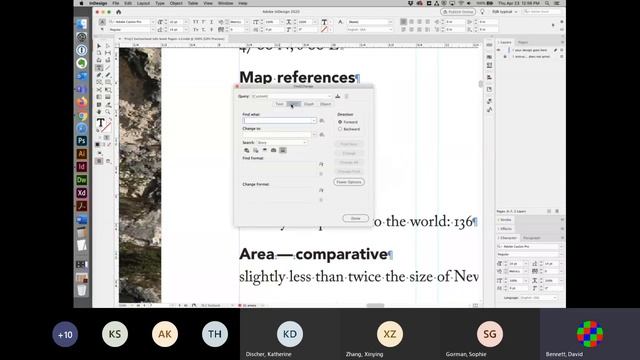Screen dimensions: 640x360
Task: Toggle include master pages search option icon
Action: 273,151
